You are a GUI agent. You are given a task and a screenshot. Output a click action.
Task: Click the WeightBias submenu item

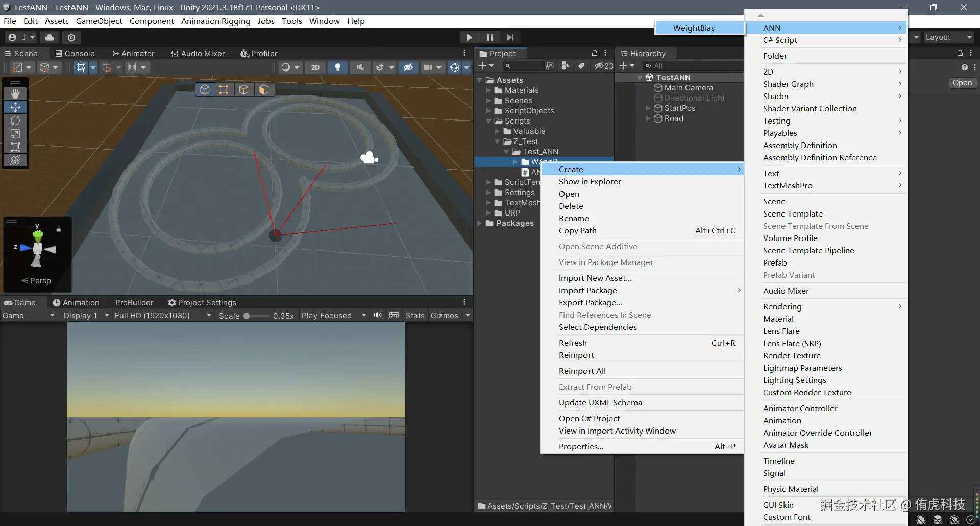[x=693, y=28]
